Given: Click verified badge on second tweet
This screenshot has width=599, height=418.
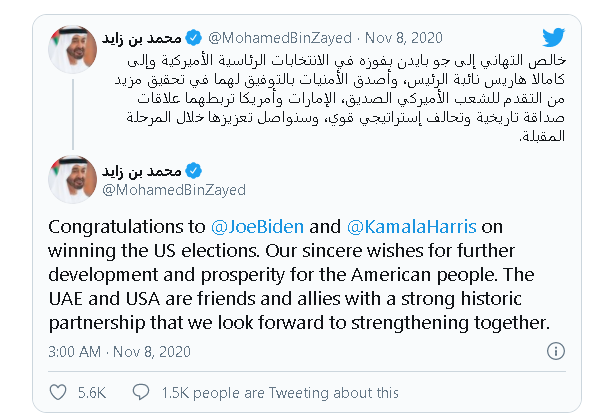Looking at the screenshot, I should click(x=194, y=170).
